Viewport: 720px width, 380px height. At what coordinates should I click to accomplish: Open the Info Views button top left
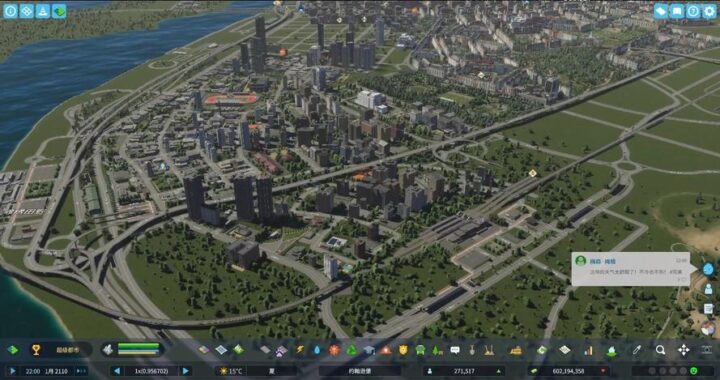pos(11,11)
